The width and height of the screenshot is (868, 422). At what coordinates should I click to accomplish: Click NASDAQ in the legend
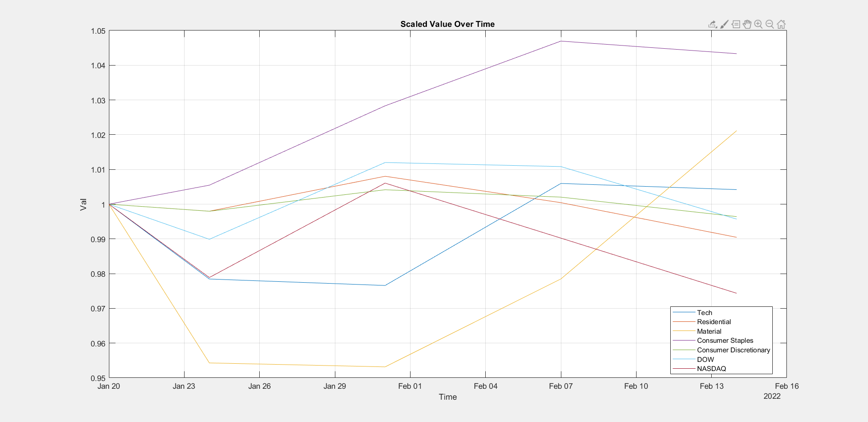(x=711, y=369)
